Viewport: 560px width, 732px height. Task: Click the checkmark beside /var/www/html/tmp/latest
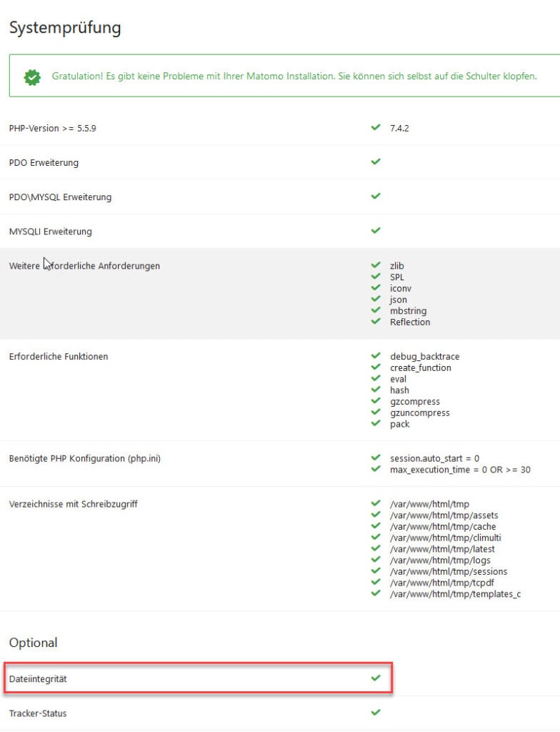click(376, 548)
